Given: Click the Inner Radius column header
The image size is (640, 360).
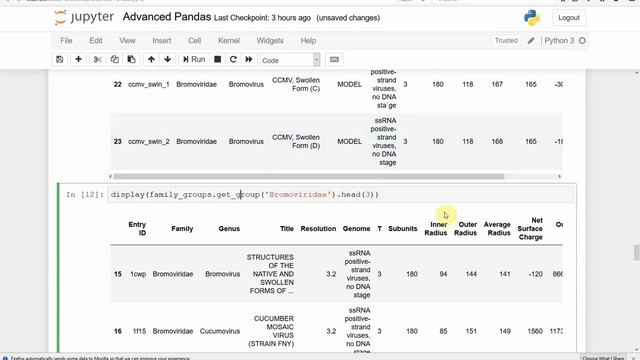Looking at the screenshot, I should pyautogui.click(x=436, y=229).
